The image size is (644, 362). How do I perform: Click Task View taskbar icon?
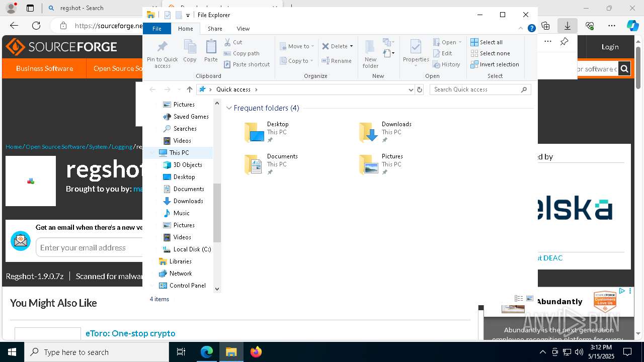point(181,352)
